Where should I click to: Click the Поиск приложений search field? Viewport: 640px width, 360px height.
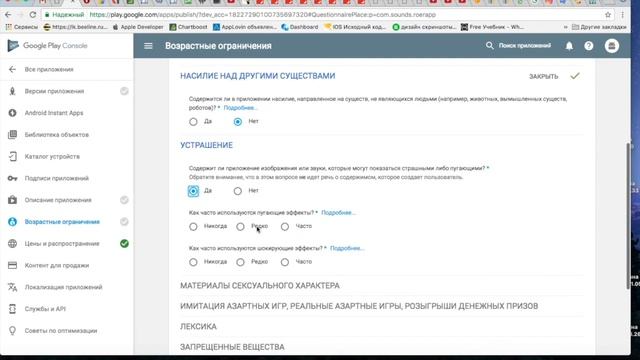point(524,46)
